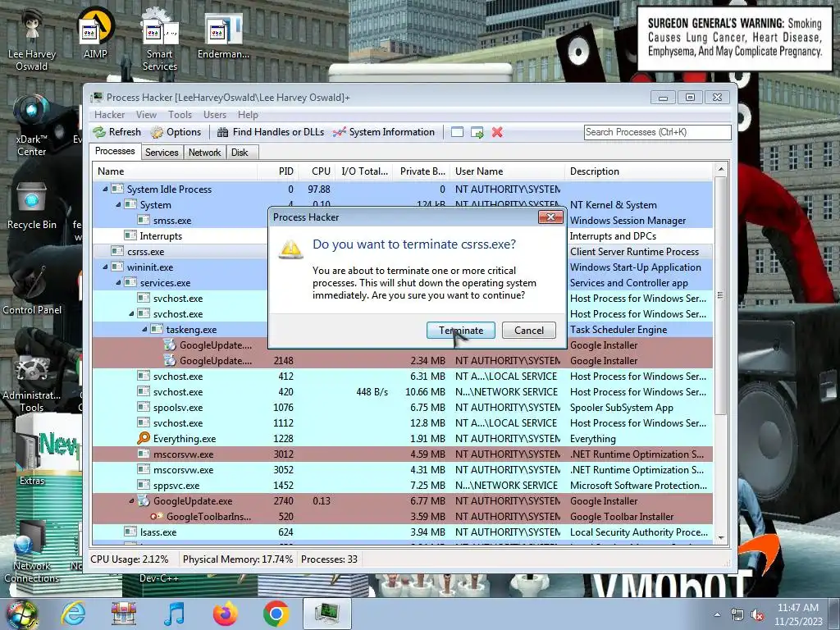Screen dimensions: 840x630
Task: Refresh the process list
Action: (x=116, y=132)
